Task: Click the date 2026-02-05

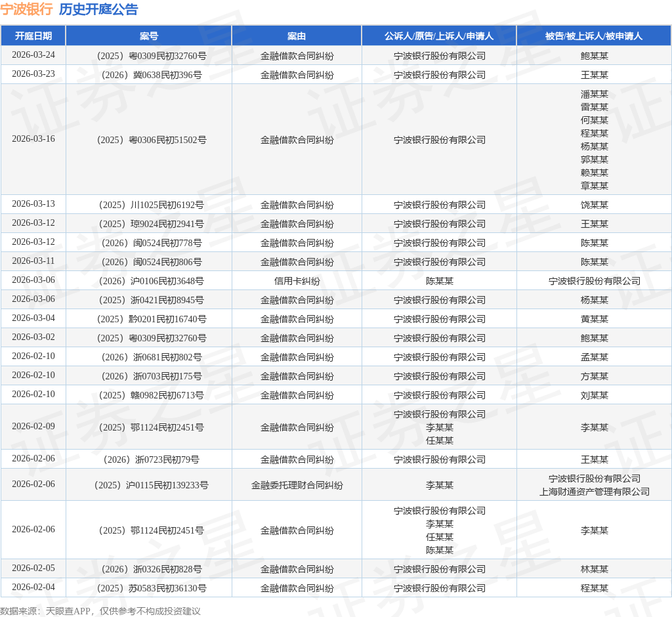Action: pos(33,568)
